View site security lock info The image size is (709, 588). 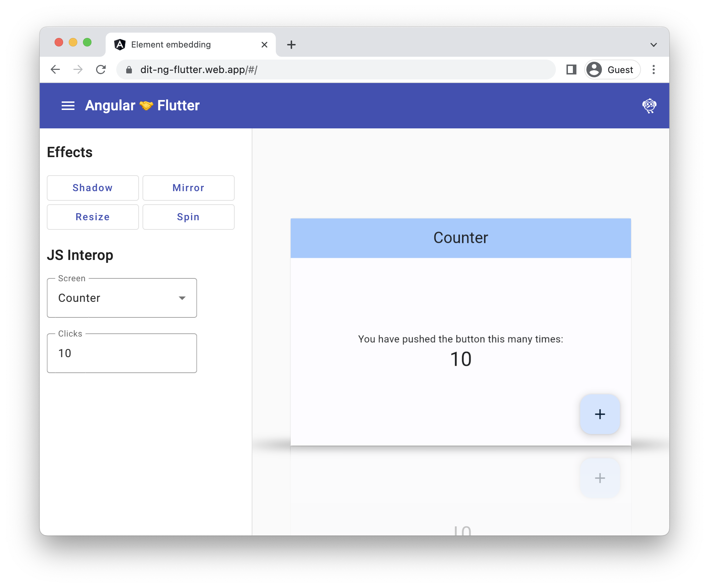129,70
